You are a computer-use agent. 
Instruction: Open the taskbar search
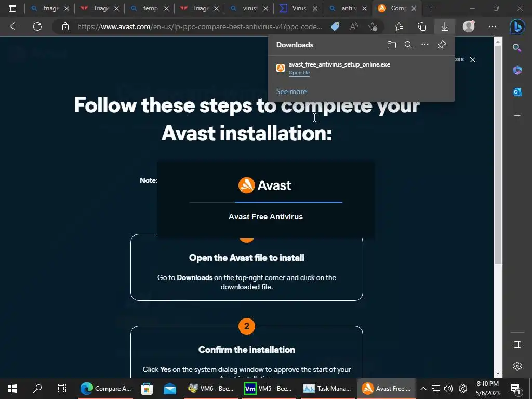click(37, 389)
